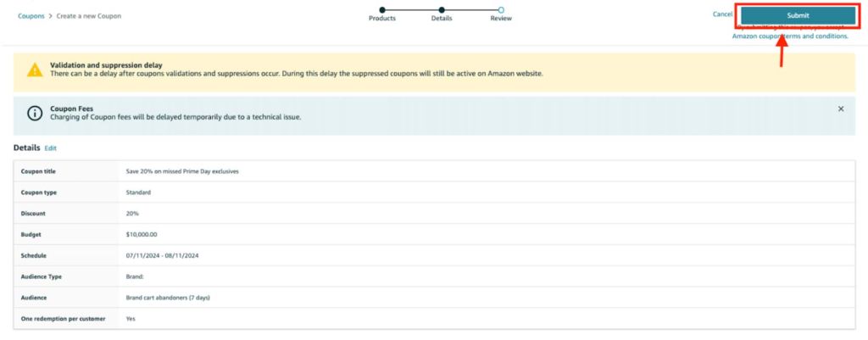Cancel the coupon creation
The height and width of the screenshot is (340, 868).
(x=722, y=14)
